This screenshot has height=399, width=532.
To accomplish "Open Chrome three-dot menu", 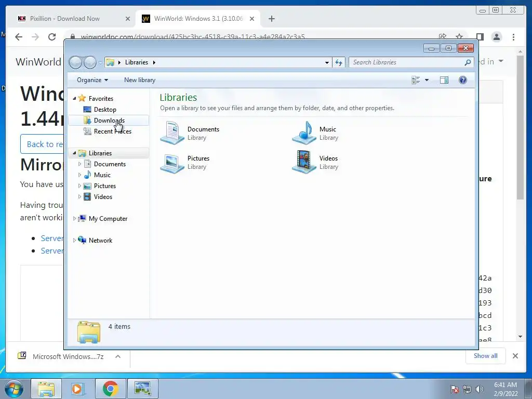I will click(513, 37).
